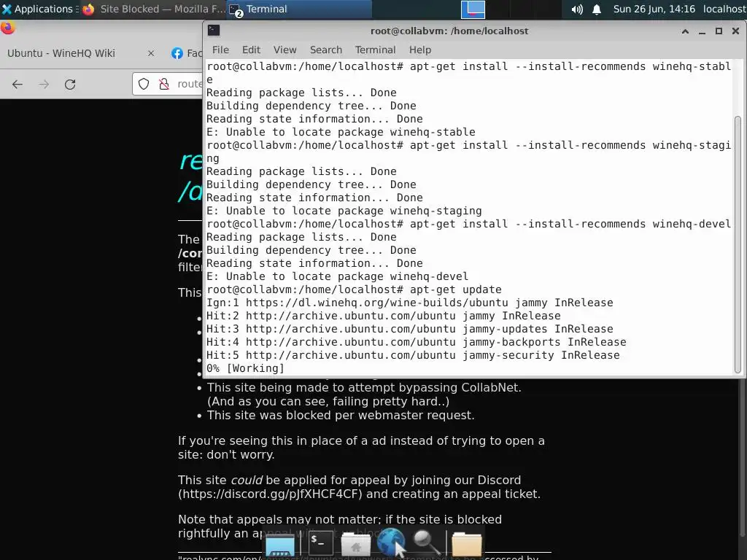747x560 pixels.
Task: Click the Hit:2 jammy InRelease line
Action: click(x=384, y=316)
